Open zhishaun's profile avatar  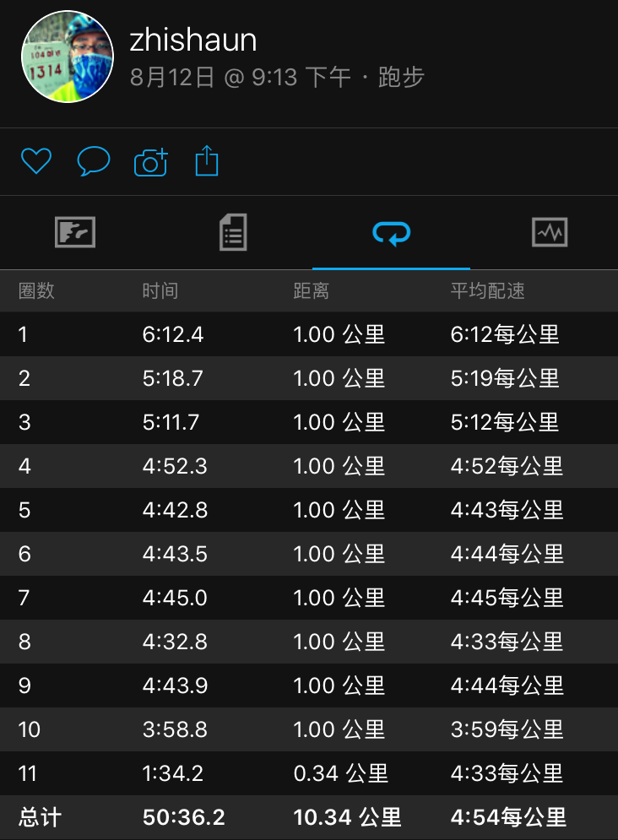click(67, 57)
